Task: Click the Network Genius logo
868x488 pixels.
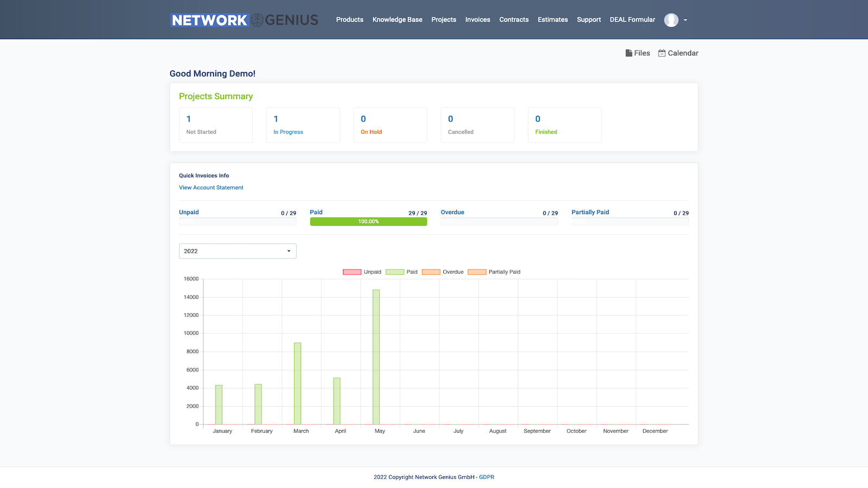Action: pyautogui.click(x=244, y=20)
